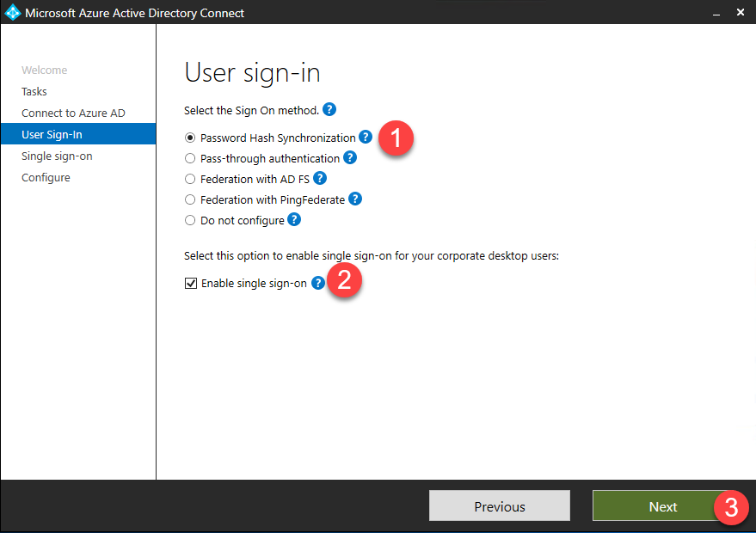Viewport: 756px width, 533px height.
Task: Select Password Hash Synchronization radio button
Action: click(190, 138)
